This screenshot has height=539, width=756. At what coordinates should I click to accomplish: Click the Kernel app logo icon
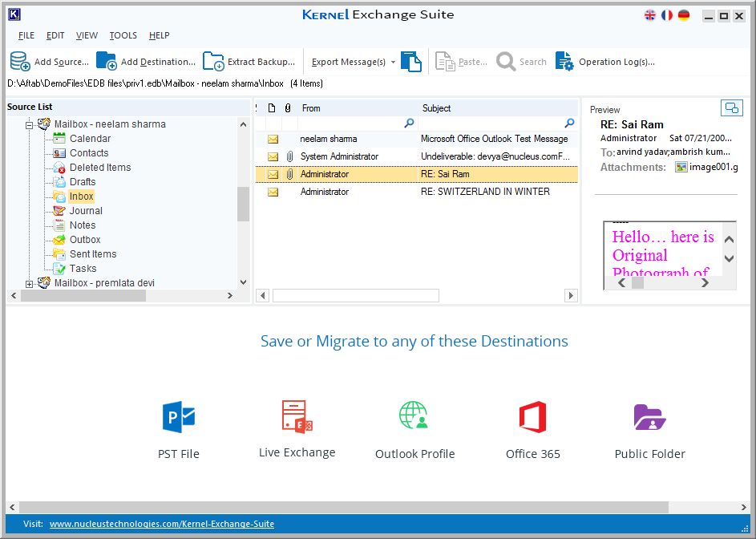point(14,14)
